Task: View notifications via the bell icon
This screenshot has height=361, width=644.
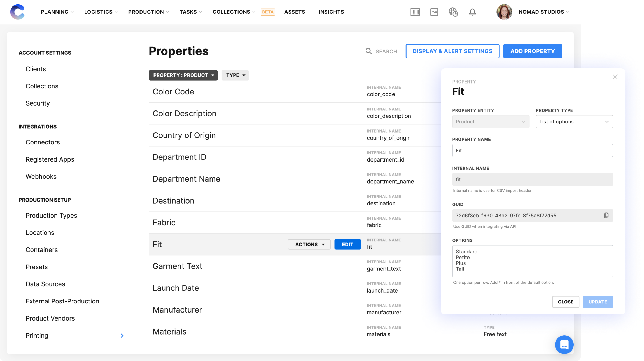Action: pos(472,12)
